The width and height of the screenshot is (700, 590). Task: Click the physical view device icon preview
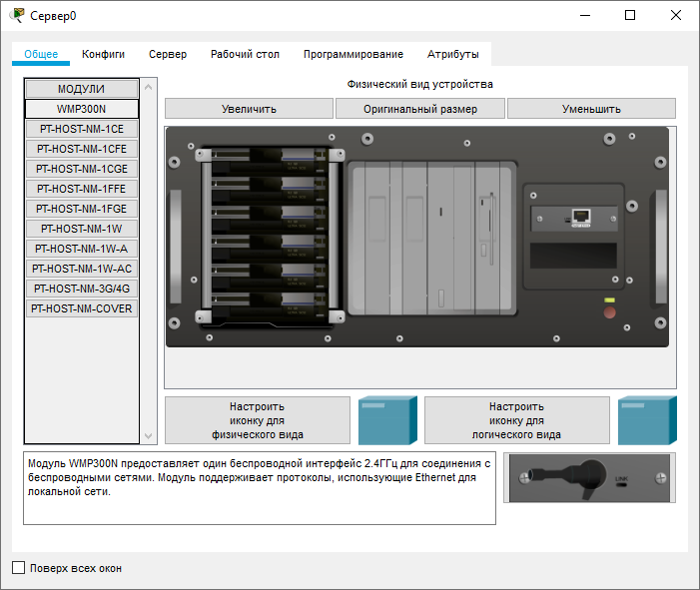click(388, 420)
